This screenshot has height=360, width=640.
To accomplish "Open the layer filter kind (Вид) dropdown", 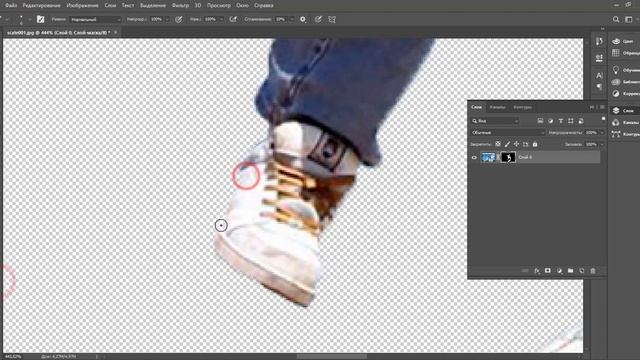I will click(x=495, y=121).
